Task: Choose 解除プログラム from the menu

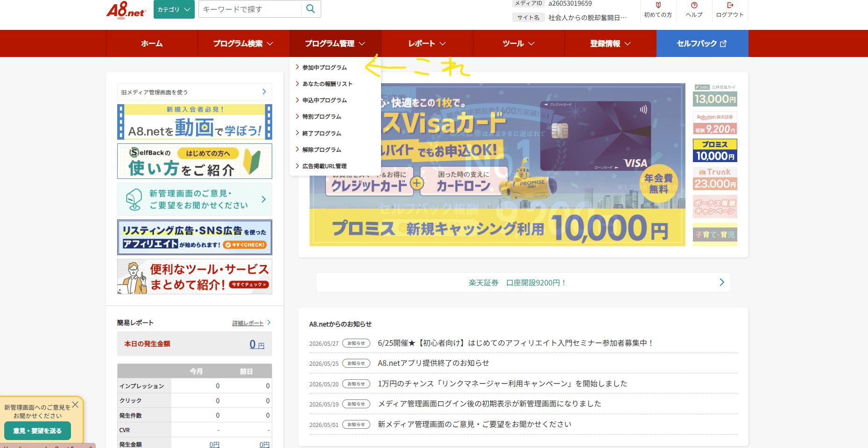Action: pos(322,150)
